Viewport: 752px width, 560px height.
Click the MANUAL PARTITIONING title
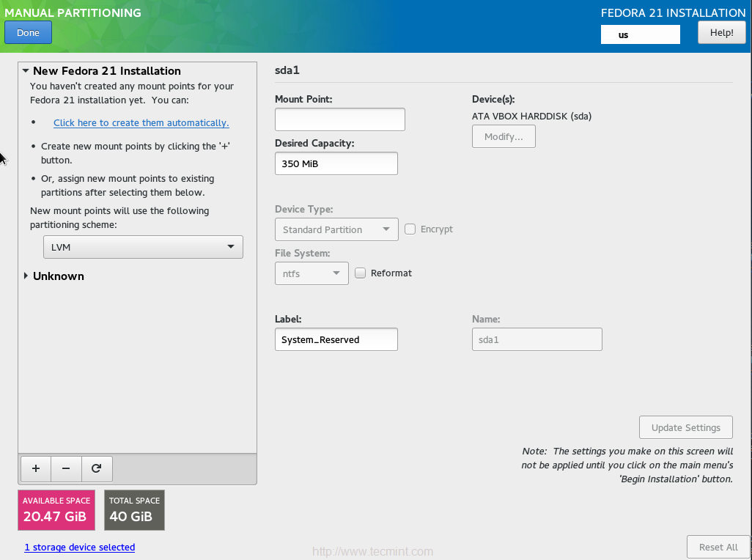click(x=73, y=13)
